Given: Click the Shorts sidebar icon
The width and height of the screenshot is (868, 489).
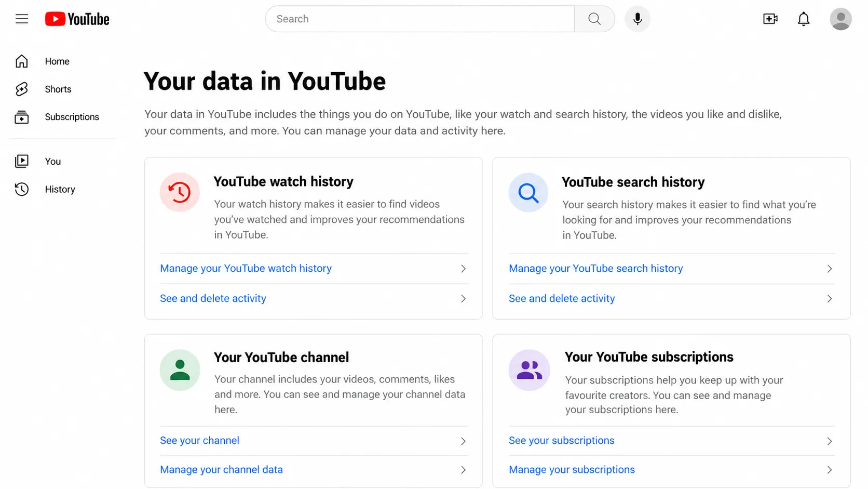Looking at the screenshot, I should 22,89.
